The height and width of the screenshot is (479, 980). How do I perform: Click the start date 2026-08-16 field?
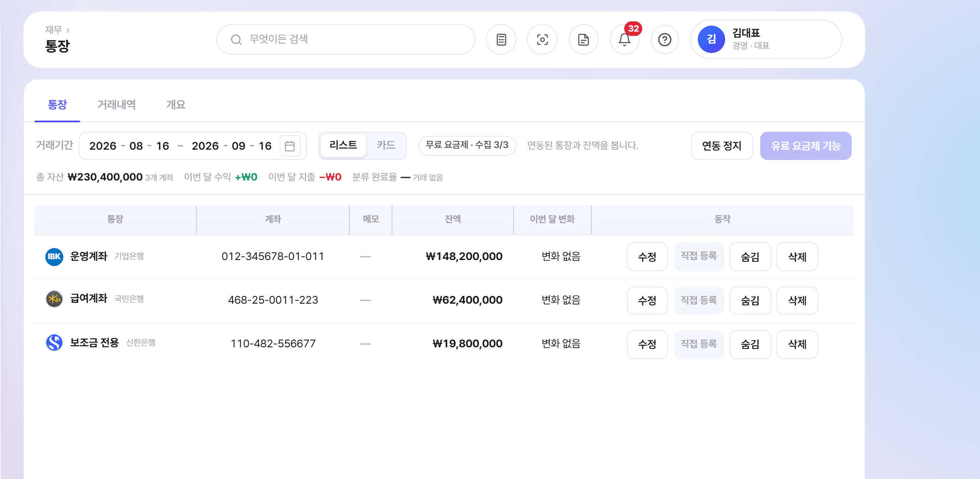click(x=130, y=146)
